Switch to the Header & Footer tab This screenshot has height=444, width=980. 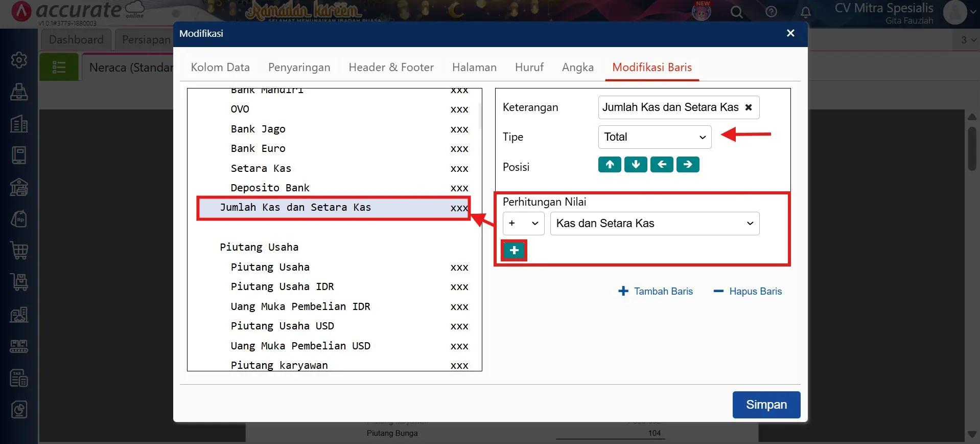pos(391,68)
